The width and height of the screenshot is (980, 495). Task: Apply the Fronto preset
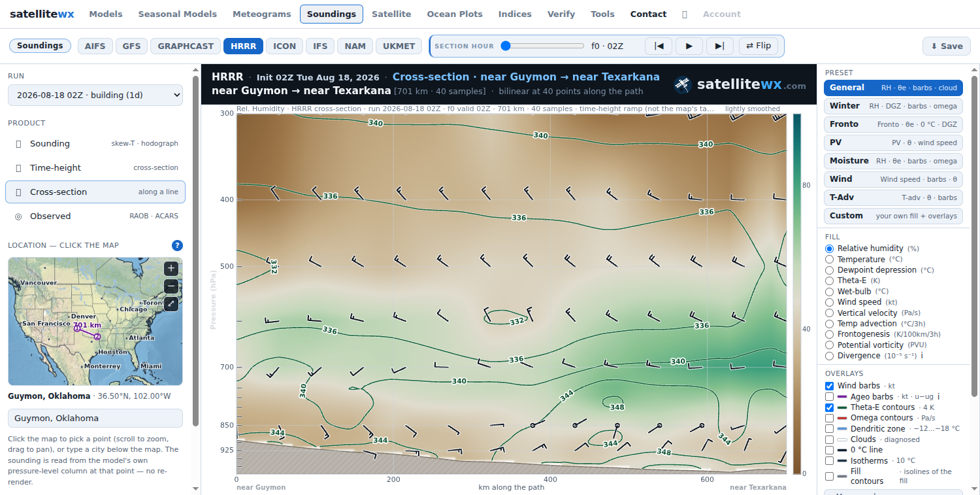coord(893,124)
